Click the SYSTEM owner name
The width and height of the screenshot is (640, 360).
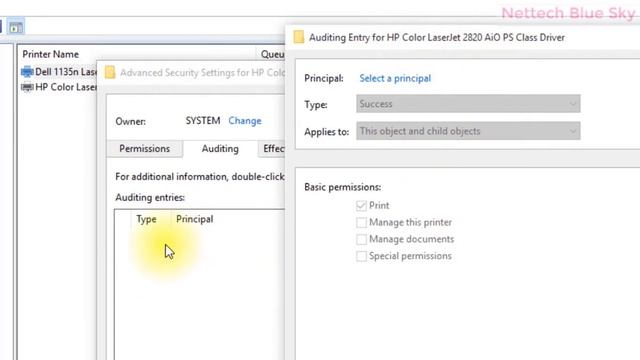tap(203, 121)
